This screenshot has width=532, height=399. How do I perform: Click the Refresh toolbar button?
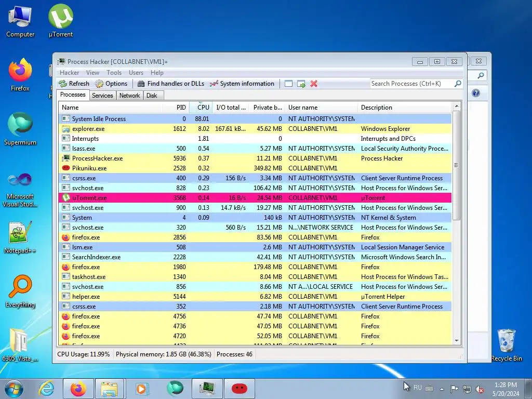(x=74, y=84)
